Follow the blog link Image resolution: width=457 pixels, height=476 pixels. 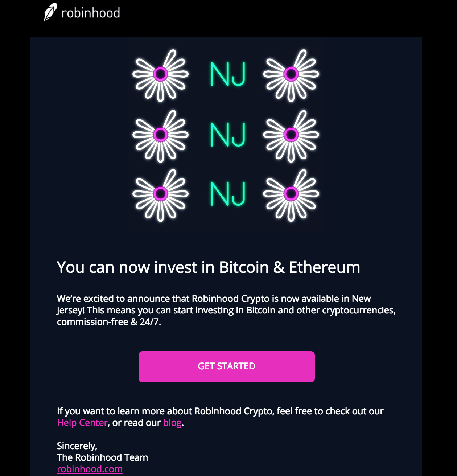172,423
